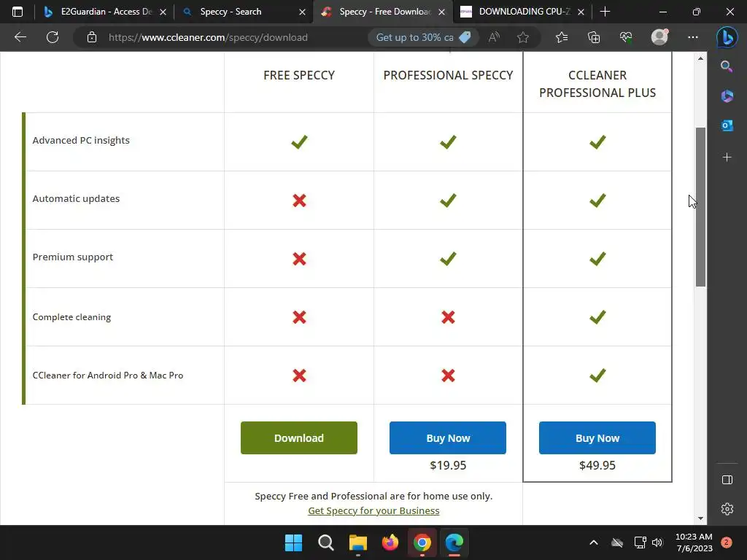Click the page vertical scrollbar thumb
This screenshot has height=560, width=747.
pyautogui.click(x=700, y=206)
